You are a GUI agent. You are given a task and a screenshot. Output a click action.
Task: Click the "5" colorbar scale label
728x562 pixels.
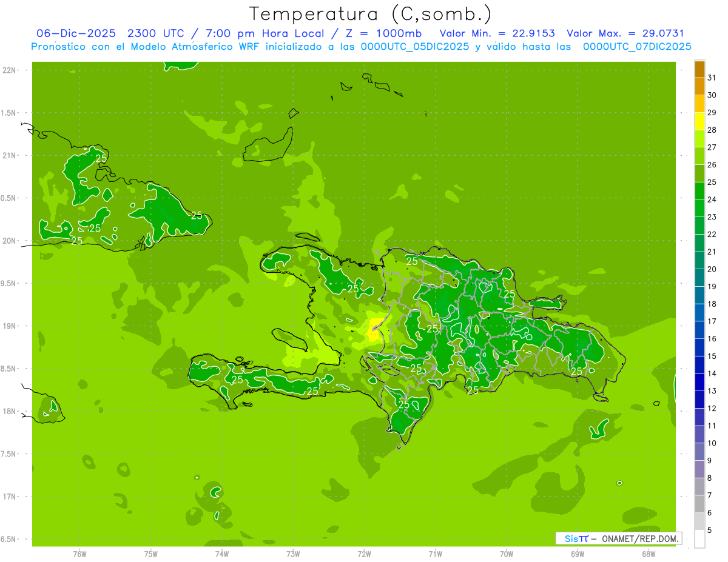pos(709,530)
